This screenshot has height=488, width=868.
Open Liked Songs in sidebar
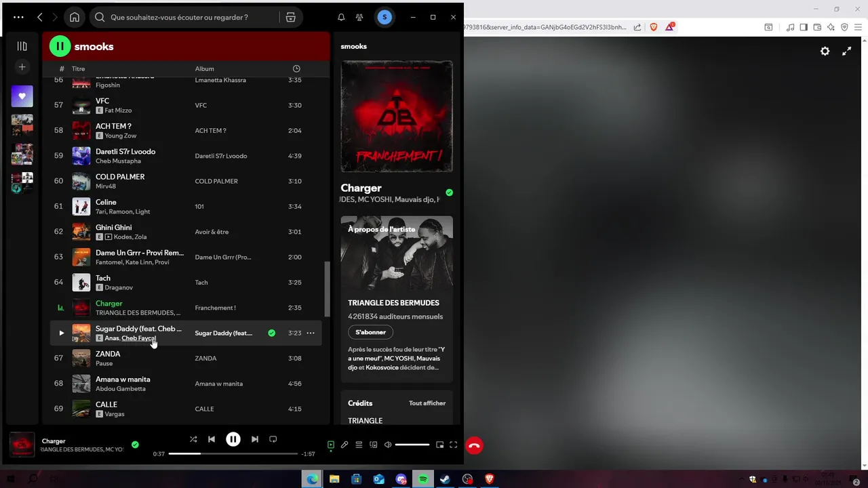(22, 96)
